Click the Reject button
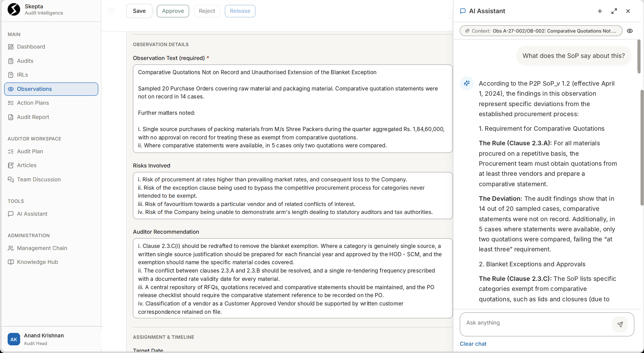This screenshot has height=353, width=644. [x=207, y=11]
